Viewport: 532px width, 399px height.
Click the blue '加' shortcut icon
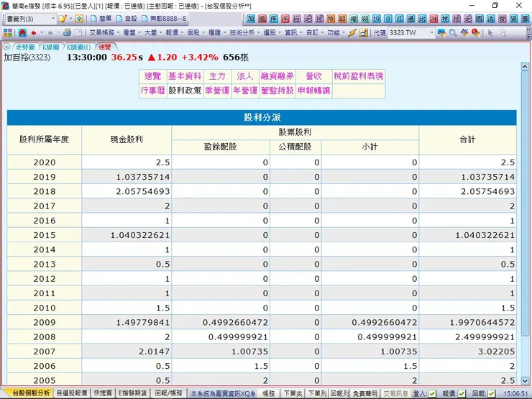(251, 19)
